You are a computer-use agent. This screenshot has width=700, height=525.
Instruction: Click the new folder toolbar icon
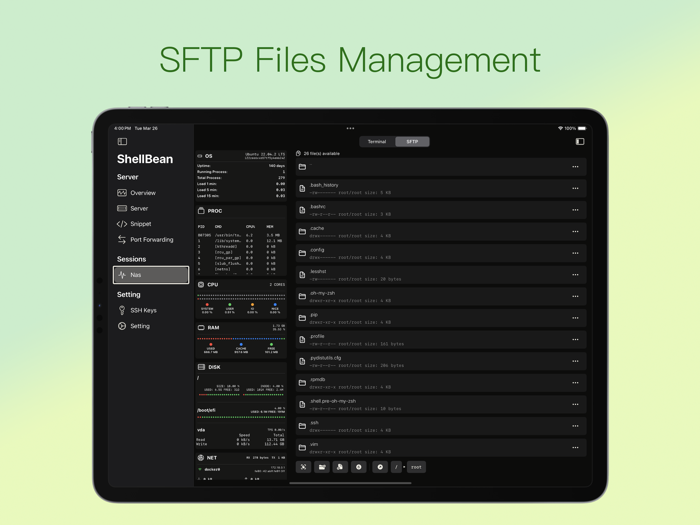(x=322, y=467)
